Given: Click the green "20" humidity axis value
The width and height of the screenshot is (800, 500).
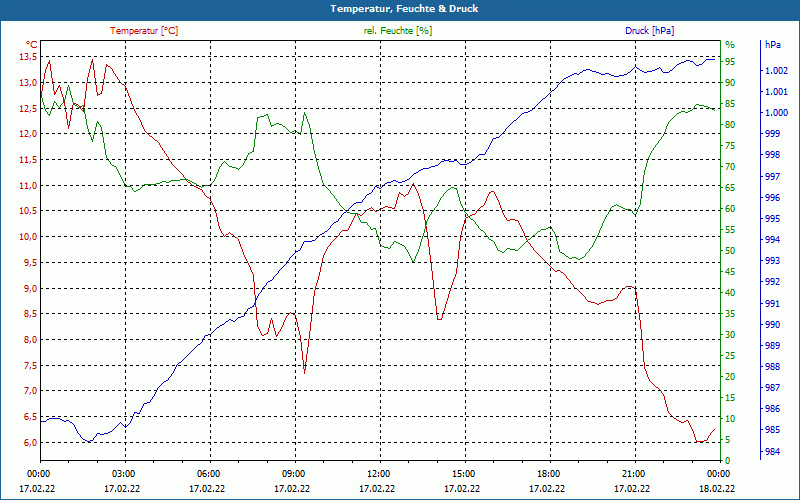Looking at the screenshot, I should tap(730, 377).
